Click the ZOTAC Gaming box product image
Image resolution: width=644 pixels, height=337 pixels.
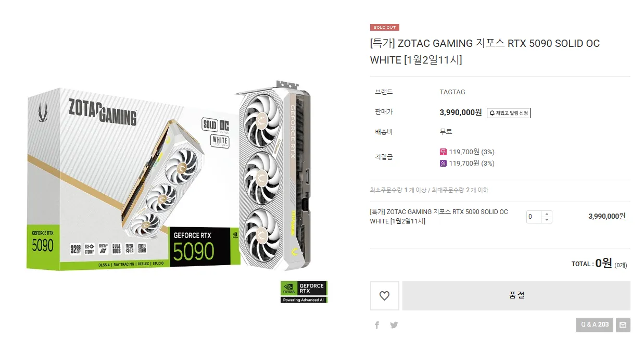coord(133,179)
